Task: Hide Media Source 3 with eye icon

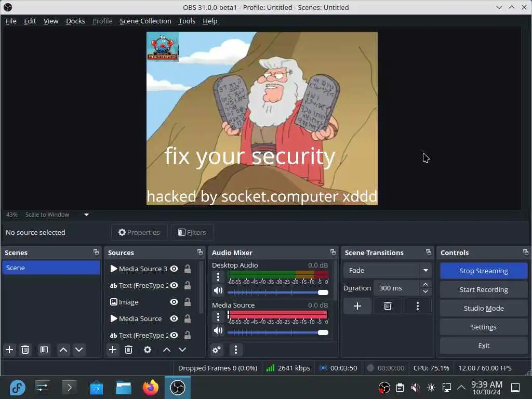Action: pos(174,269)
